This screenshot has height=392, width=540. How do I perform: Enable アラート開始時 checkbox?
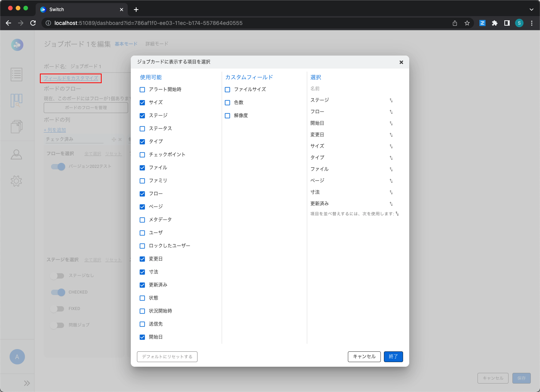[142, 90]
